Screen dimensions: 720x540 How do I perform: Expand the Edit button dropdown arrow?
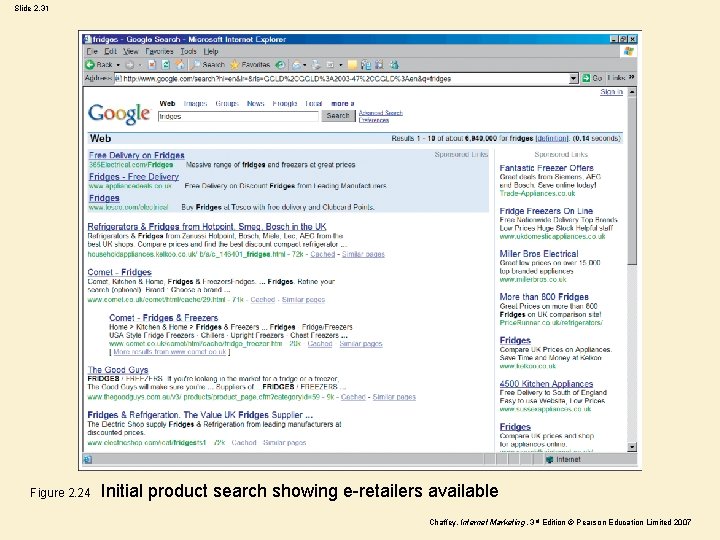[x=341, y=65]
